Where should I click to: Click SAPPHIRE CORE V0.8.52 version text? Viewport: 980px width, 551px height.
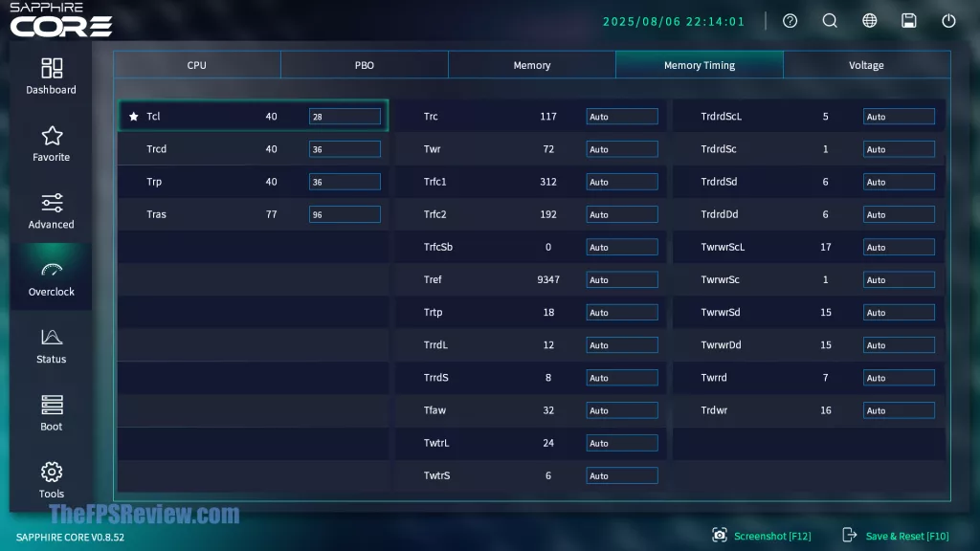click(x=70, y=538)
